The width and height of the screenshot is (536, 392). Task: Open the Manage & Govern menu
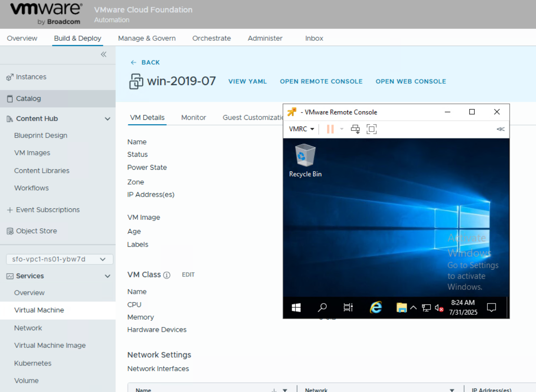coord(147,38)
